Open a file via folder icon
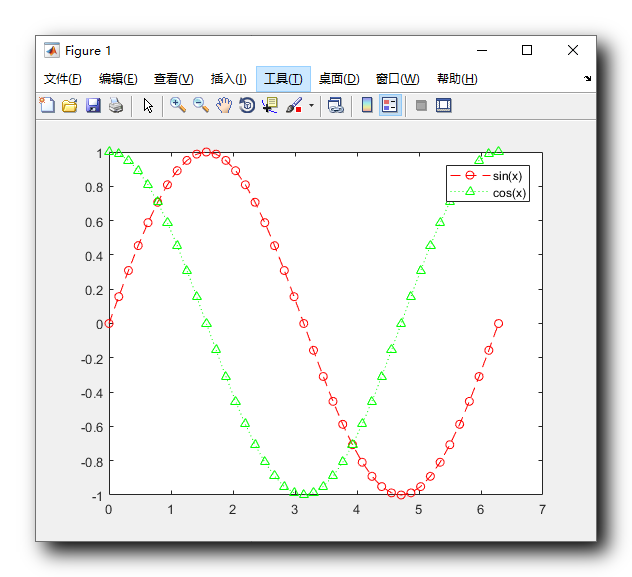The width and height of the screenshot is (632, 577). point(70,106)
